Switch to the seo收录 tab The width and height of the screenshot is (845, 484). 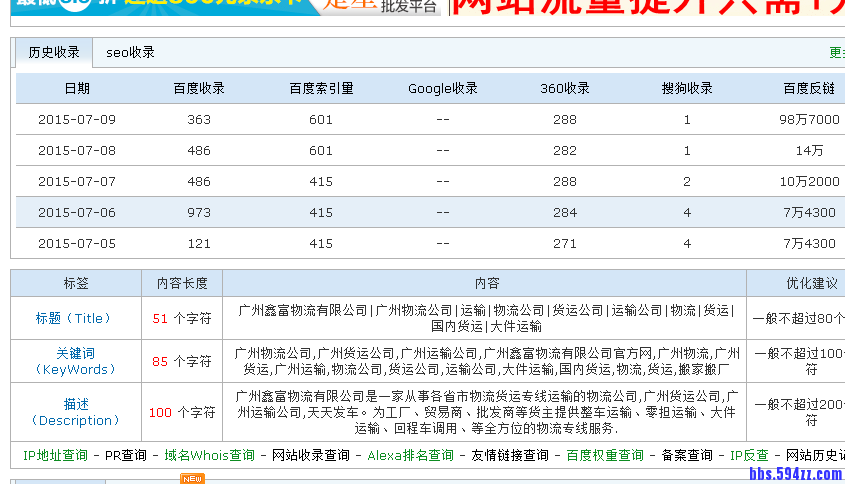[130, 52]
